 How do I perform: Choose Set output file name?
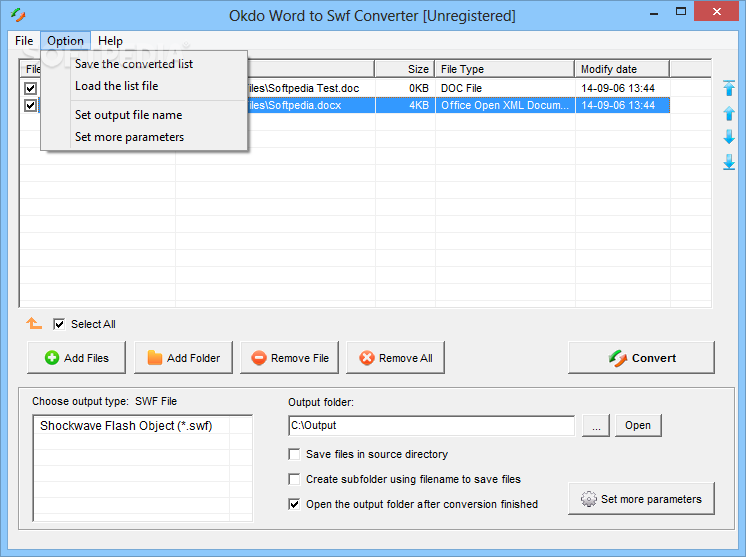coord(128,115)
